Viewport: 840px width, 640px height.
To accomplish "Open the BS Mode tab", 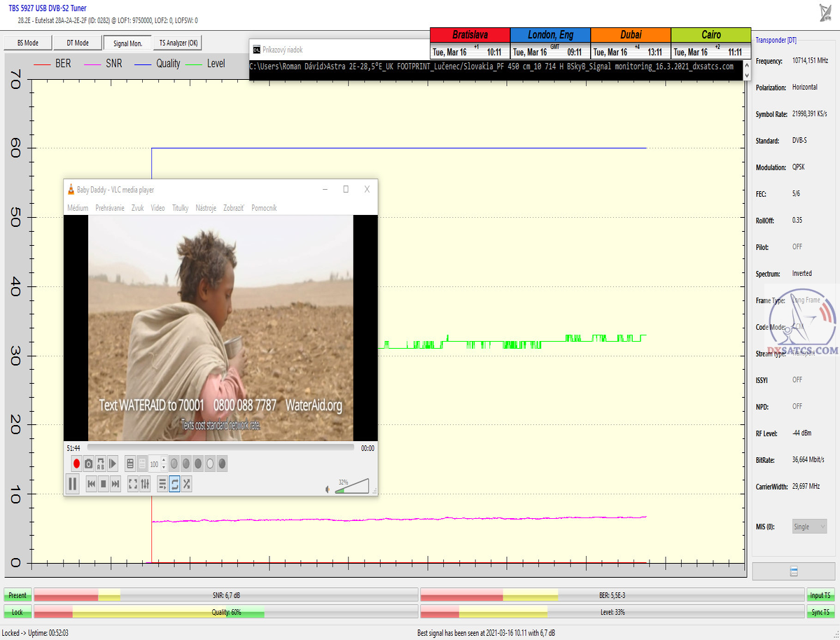I will pyautogui.click(x=27, y=43).
